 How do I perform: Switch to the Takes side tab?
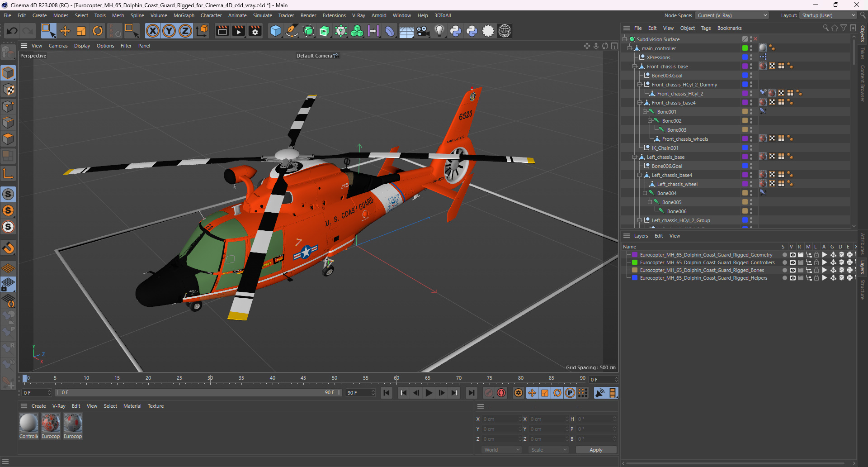coord(863,53)
